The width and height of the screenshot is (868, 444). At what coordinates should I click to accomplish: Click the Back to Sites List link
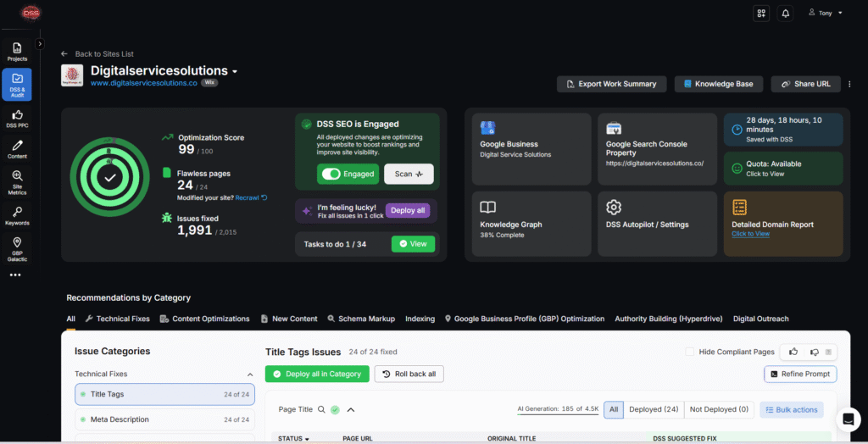pos(97,54)
